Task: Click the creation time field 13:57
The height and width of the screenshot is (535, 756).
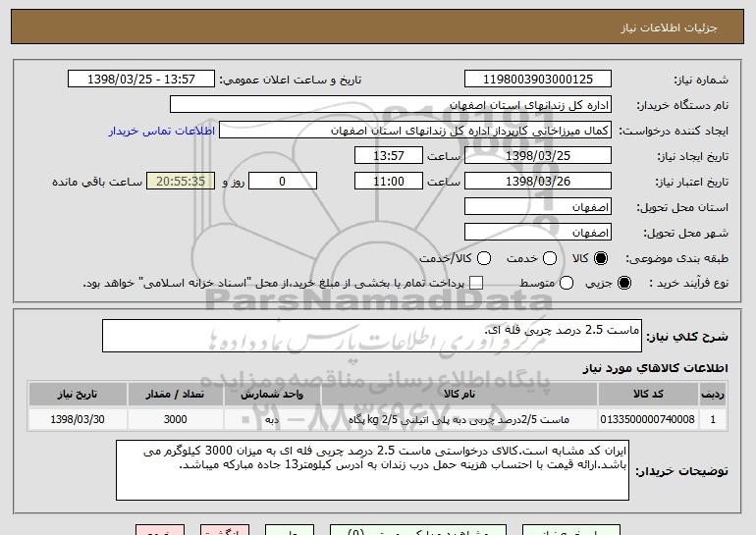Action: click(x=389, y=156)
